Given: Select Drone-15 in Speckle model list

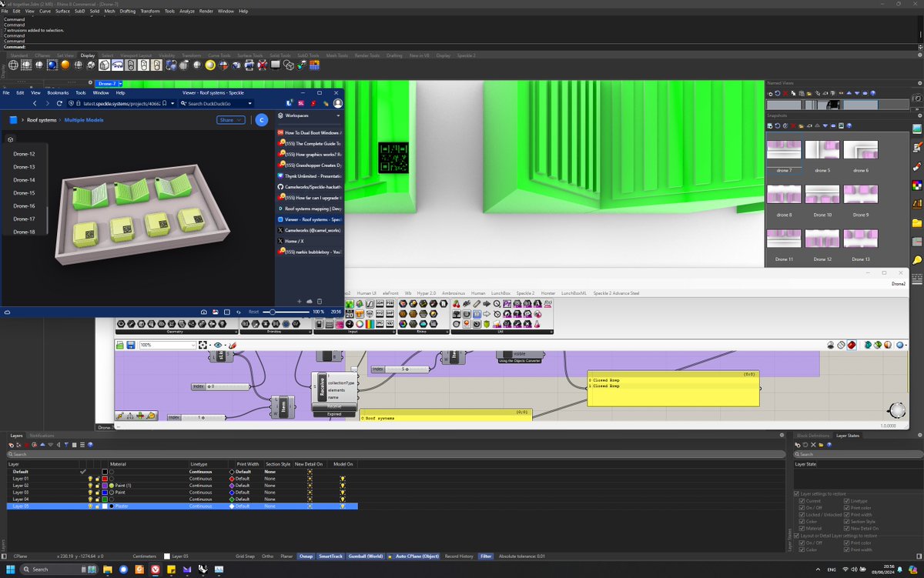Looking at the screenshot, I should (x=24, y=193).
